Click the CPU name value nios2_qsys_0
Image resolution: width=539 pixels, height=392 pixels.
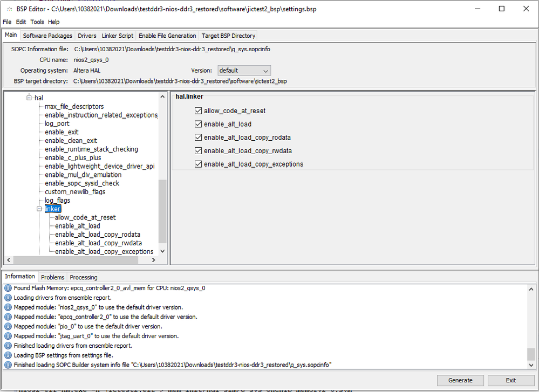91,60
